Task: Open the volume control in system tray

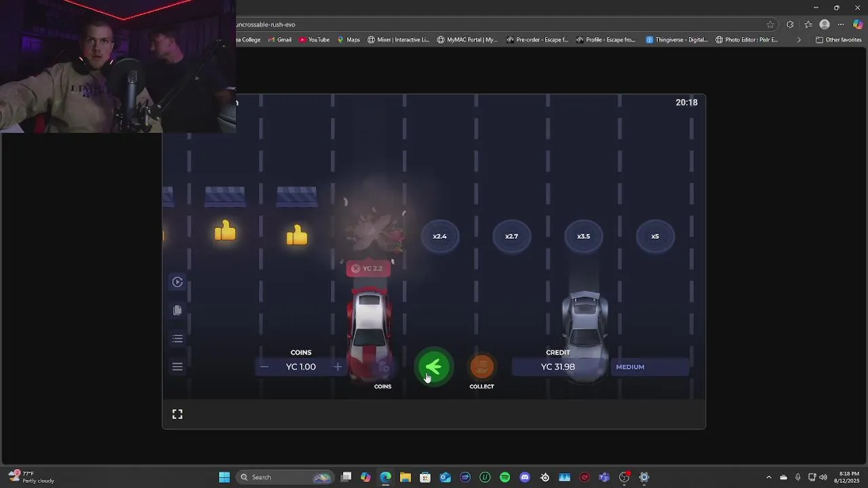Action: [x=823, y=477]
